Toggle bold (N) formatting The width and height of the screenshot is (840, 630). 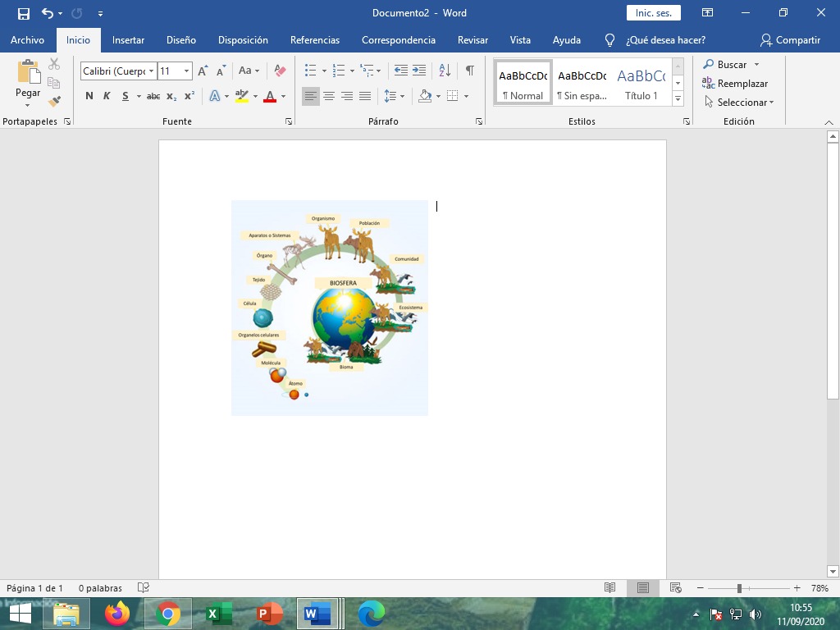pyautogui.click(x=89, y=96)
